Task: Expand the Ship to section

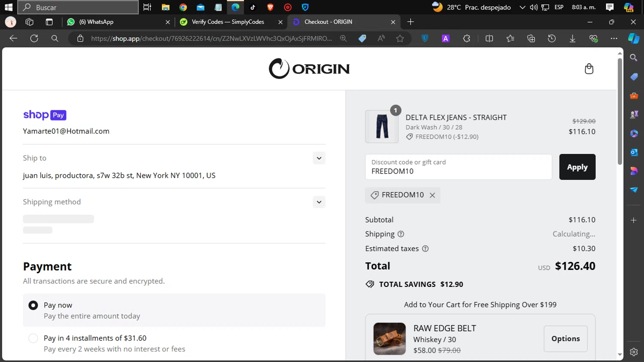Action: [x=319, y=158]
